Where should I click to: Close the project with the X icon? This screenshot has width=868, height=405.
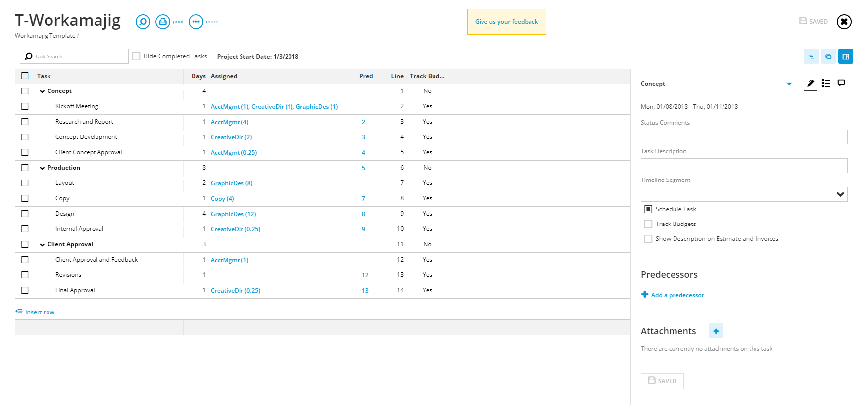pyautogui.click(x=844, y=22)
